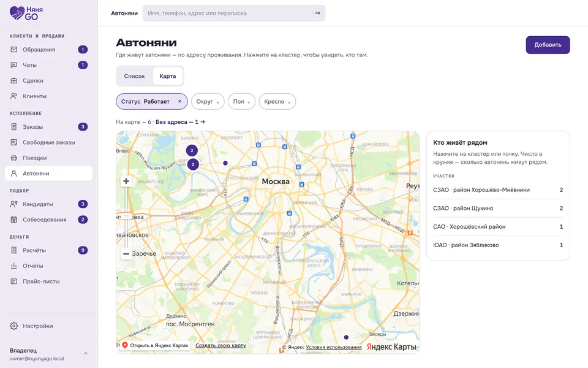Viewport: 588px width, 368px height.
Task: Click the Собеседования calendar icon
Action: (14, 220)
